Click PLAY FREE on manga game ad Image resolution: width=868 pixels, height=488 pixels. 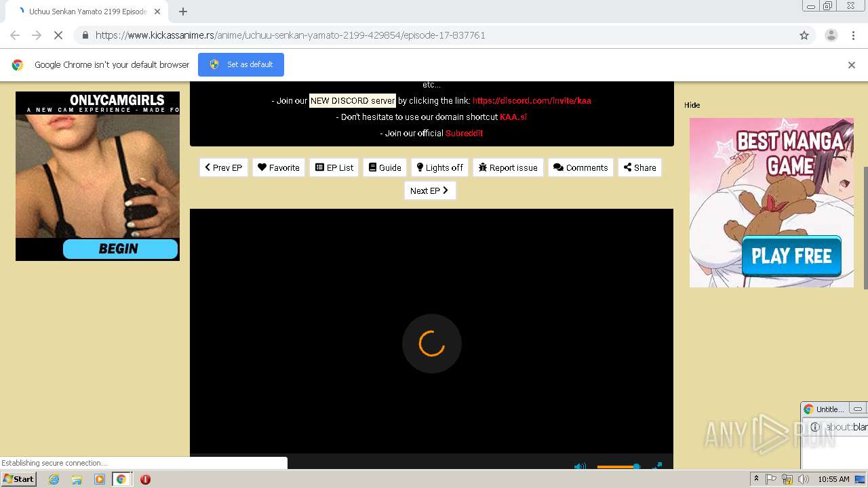click(791, 256)
